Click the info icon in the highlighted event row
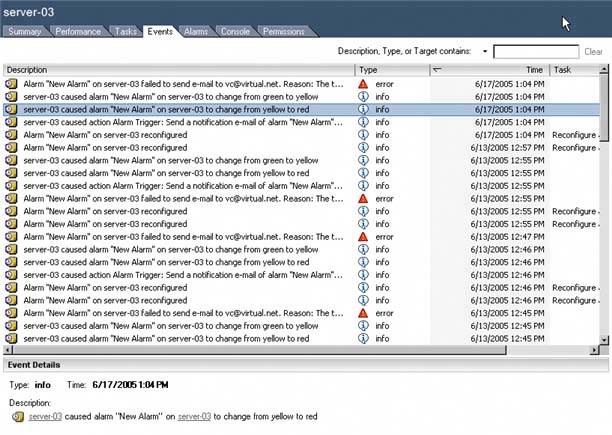This screenshot has width=612, height=435. tap(364, 109)
